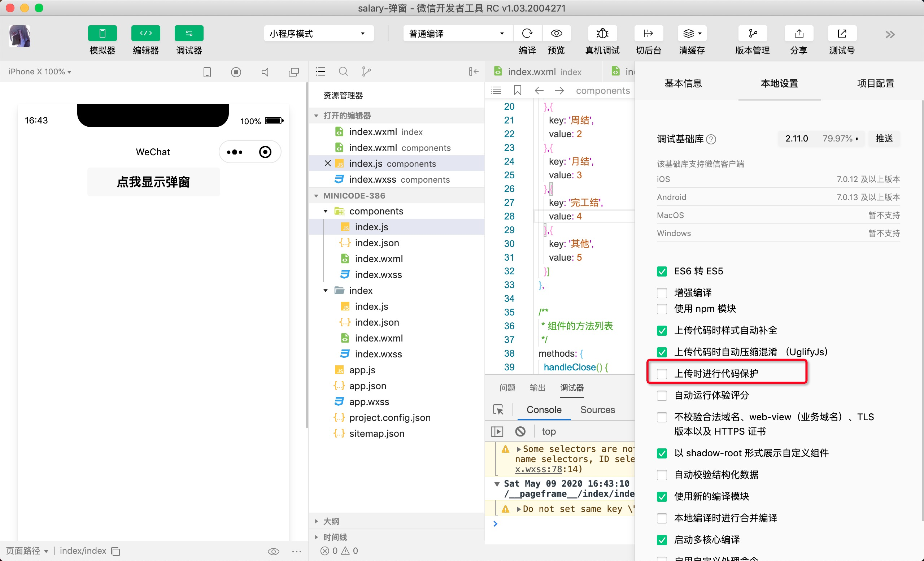Click the simulator mute speaker icon
The height and width of the screenshot is (561, 924).
[x=265, y=72]
